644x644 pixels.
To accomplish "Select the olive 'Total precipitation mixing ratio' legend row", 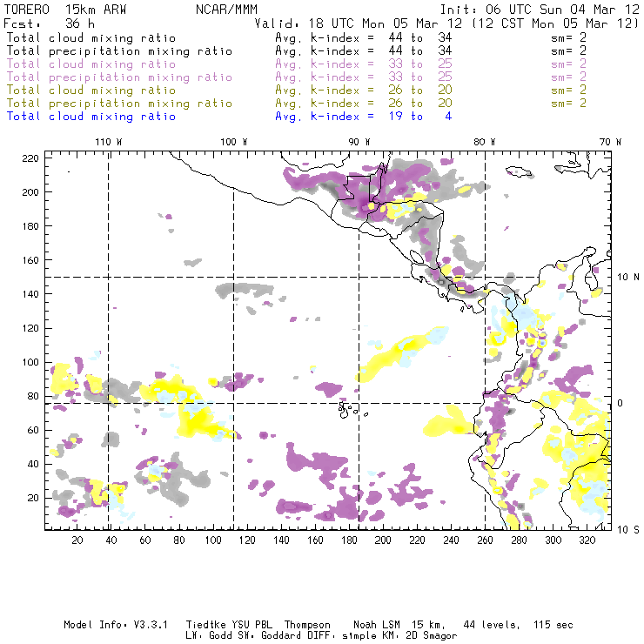I will coord(119,103).
